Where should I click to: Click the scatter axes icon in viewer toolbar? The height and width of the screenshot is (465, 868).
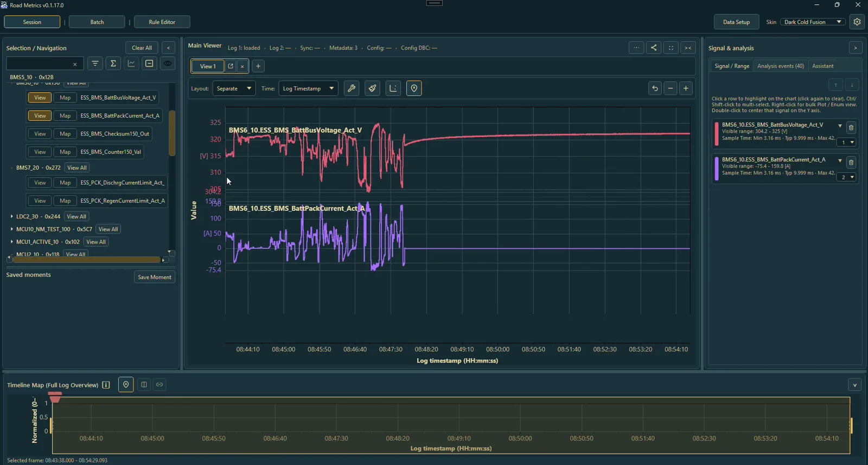tap(393, 88)
